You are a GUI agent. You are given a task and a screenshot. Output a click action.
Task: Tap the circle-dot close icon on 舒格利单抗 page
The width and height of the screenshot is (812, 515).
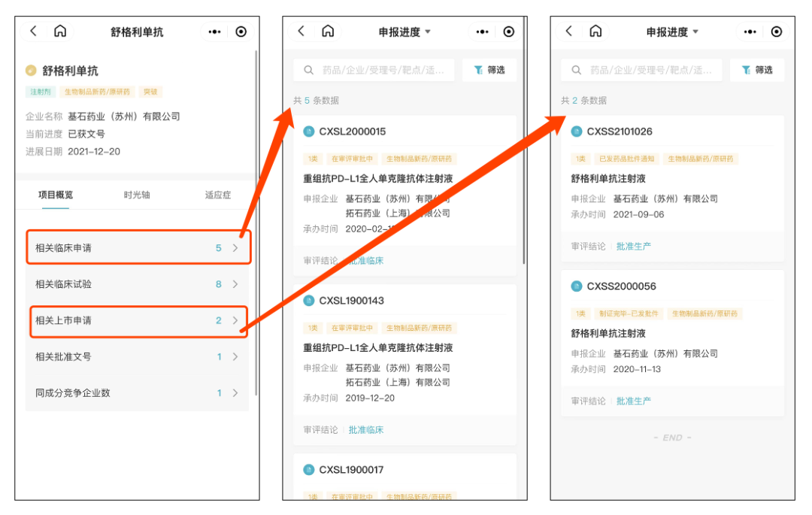pos(241,32)
